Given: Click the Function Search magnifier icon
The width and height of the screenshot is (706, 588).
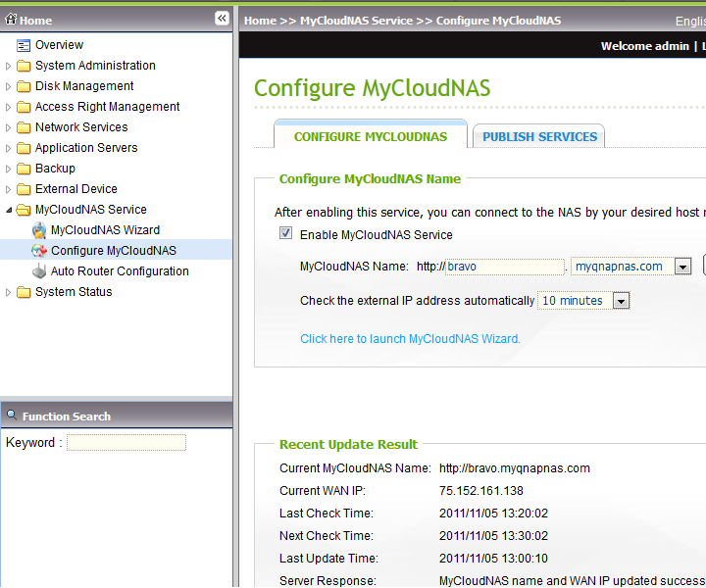Looking at the screenshot, I should pyautogui.click(x=12, y=416).
